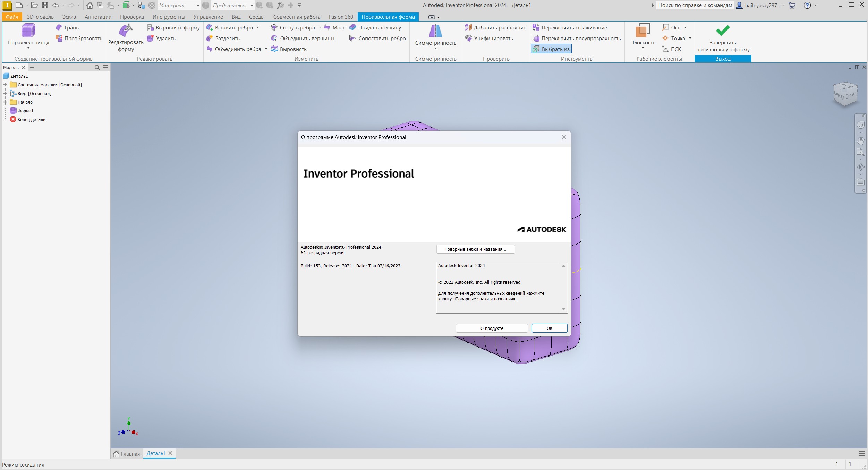Open Согнуть ребра dropdown arrow
The height and width of the screenshot is (470, 868).
320,27
